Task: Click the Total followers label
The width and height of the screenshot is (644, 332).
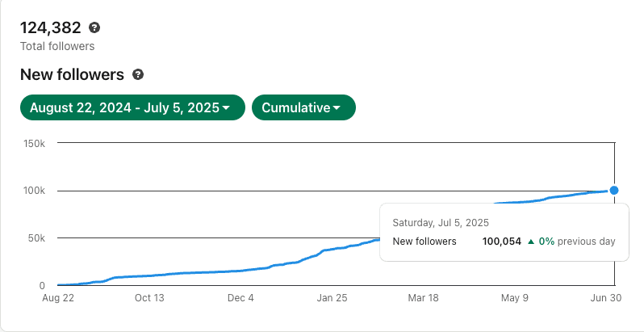Action: click(57, 46)
